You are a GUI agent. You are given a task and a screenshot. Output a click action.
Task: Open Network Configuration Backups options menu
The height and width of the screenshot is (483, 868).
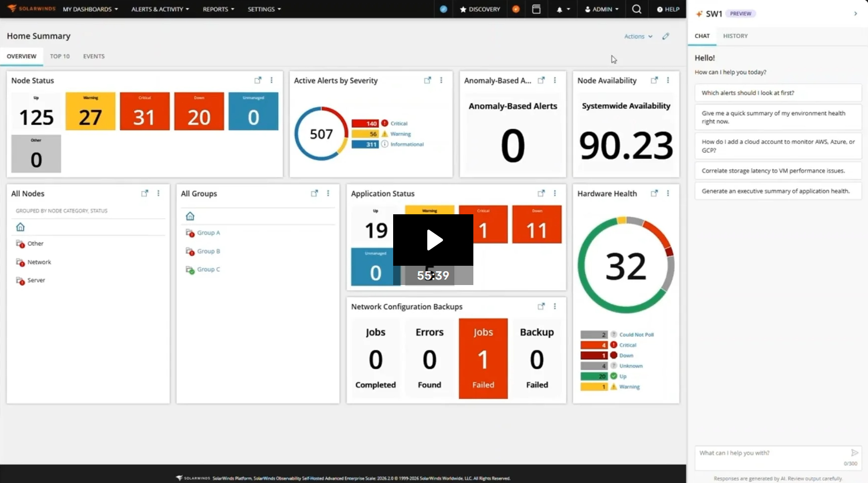[x=555, y=307]
